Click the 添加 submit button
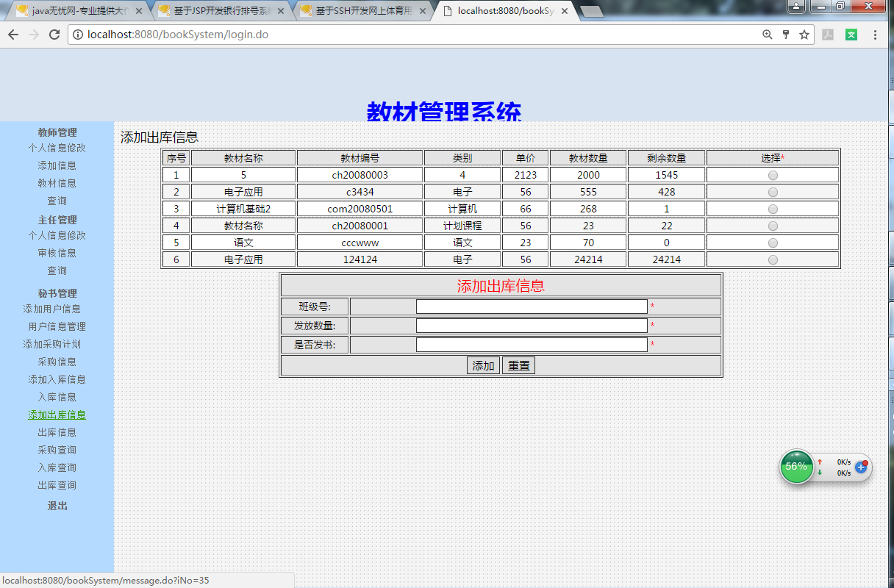Viewport: 894px width, 588px height. click(x=483, y=365)
